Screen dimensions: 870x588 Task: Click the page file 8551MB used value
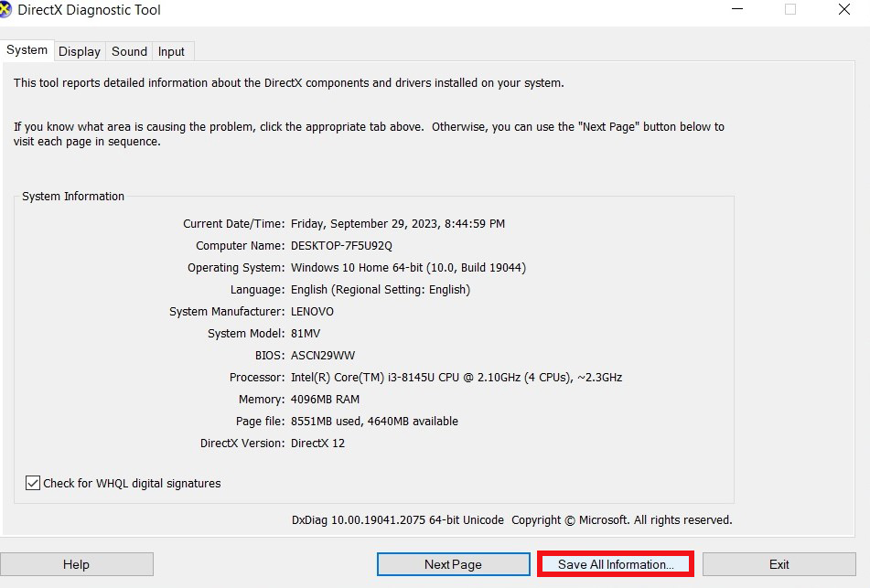pos(374,421)
